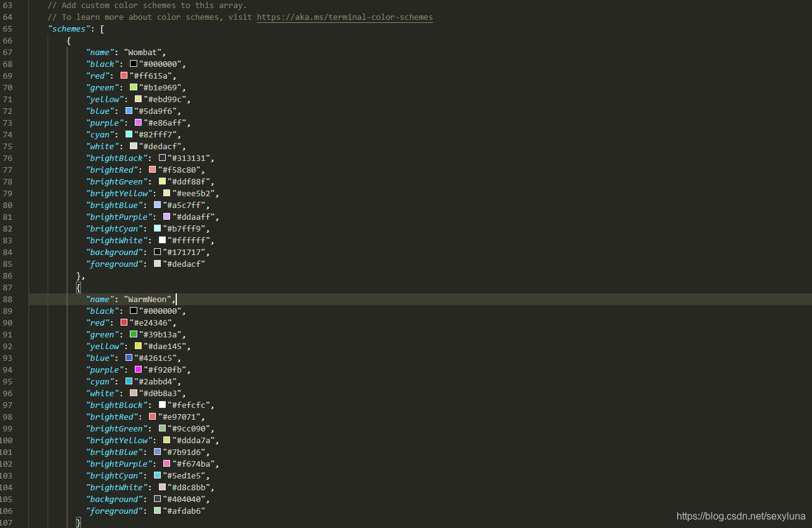
Task: Open brightYellow swatch next to #ddda7a
Action: pos(166,440)
